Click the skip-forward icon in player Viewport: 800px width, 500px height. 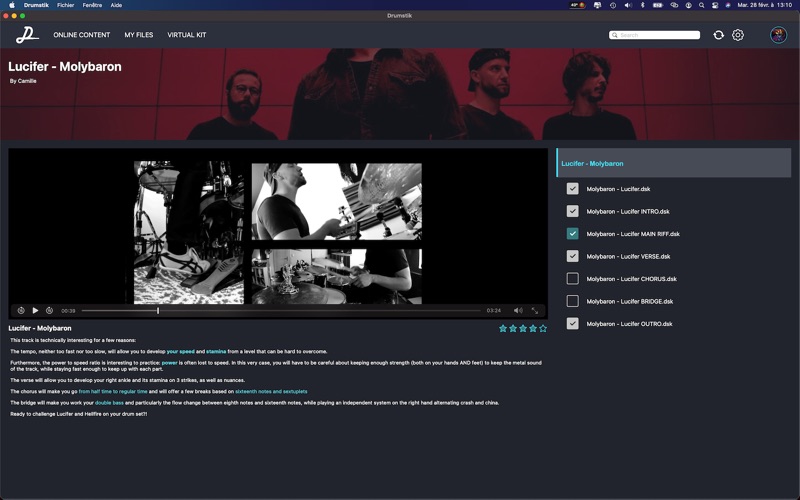[x=49, y=310]
